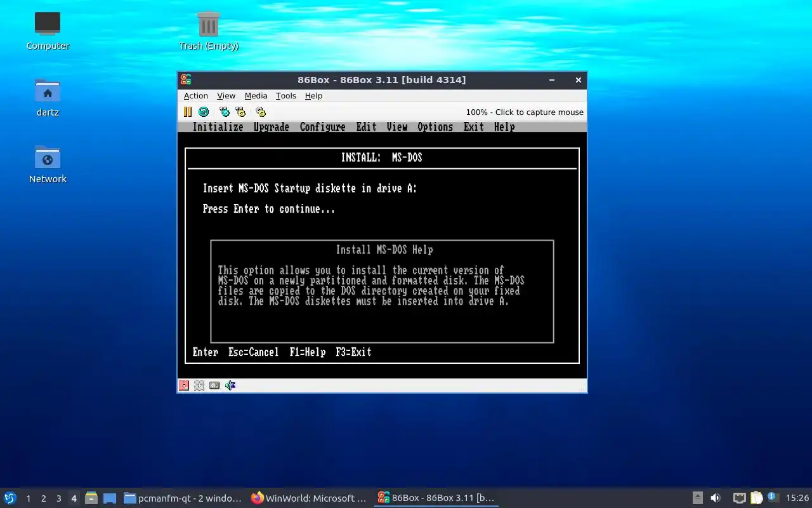
Task: Click the red floppy drive A status icon
Action: pyautogui.click(x=184, y=385)
